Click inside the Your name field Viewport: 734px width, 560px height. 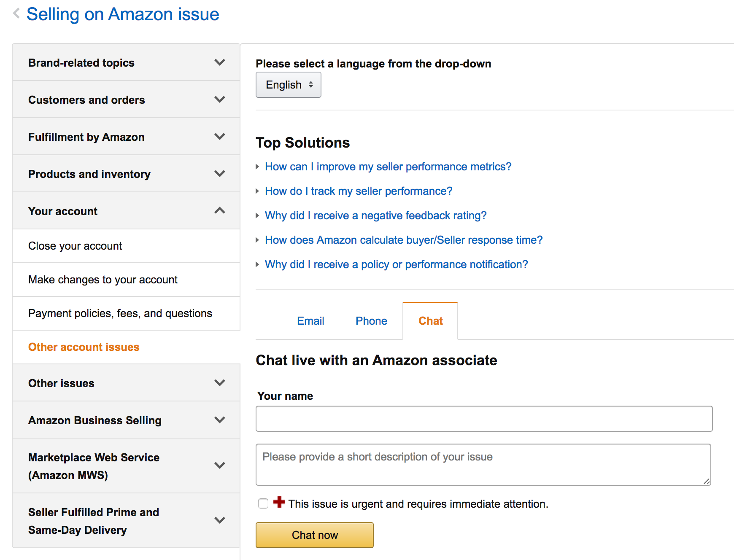[x=484, y=419]
